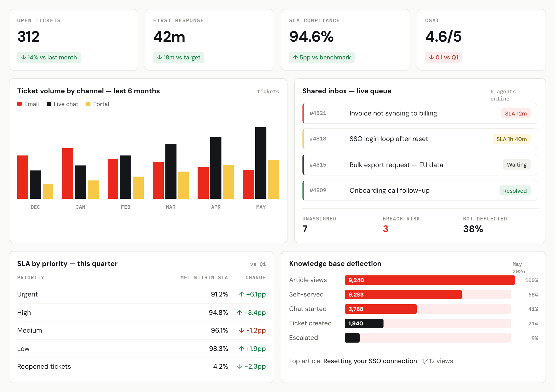This screenshot has height=392, width=555.
Task: Click the First Response value 42m
Action: coord(169,37)
